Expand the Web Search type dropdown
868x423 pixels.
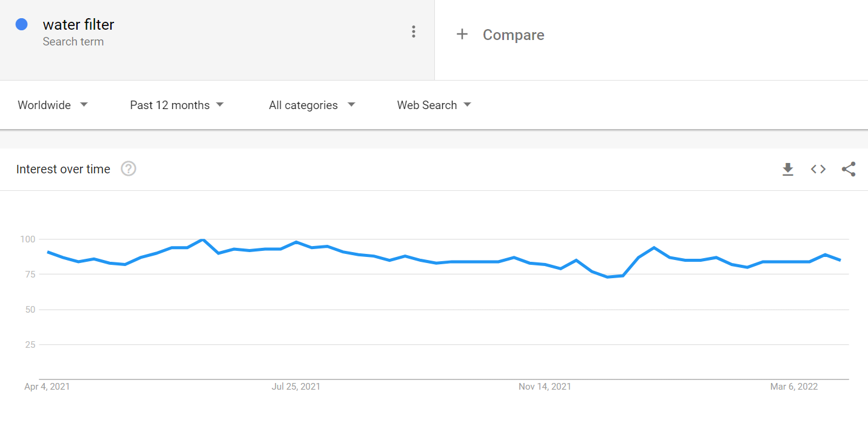[434, 105]
